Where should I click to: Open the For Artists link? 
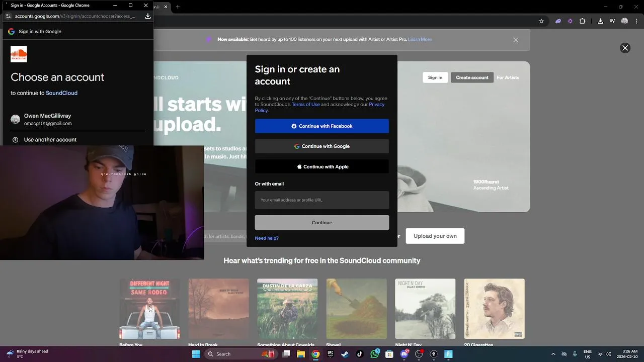(x=508, y=77)
